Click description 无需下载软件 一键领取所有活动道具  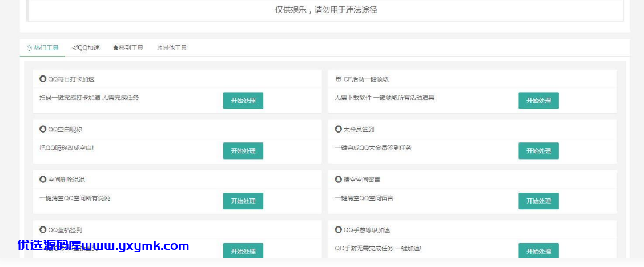pyautogui.click(x=384, y=98)
